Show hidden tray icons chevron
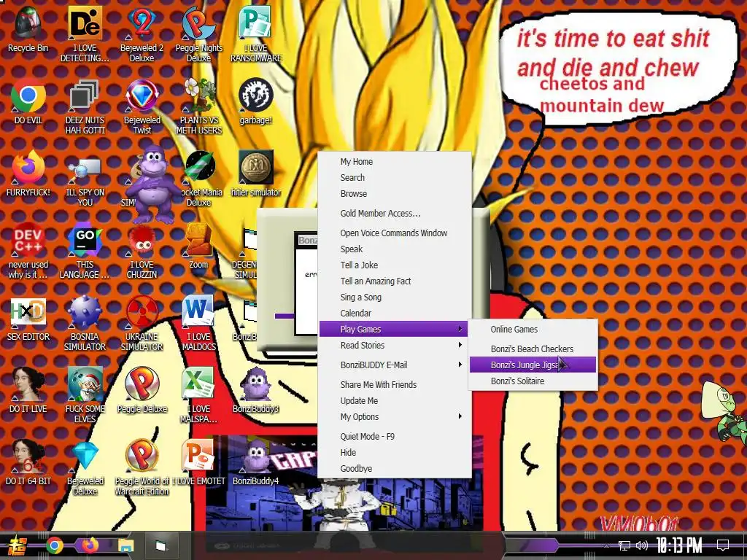The image size is (747, 560). coord(606,546)
